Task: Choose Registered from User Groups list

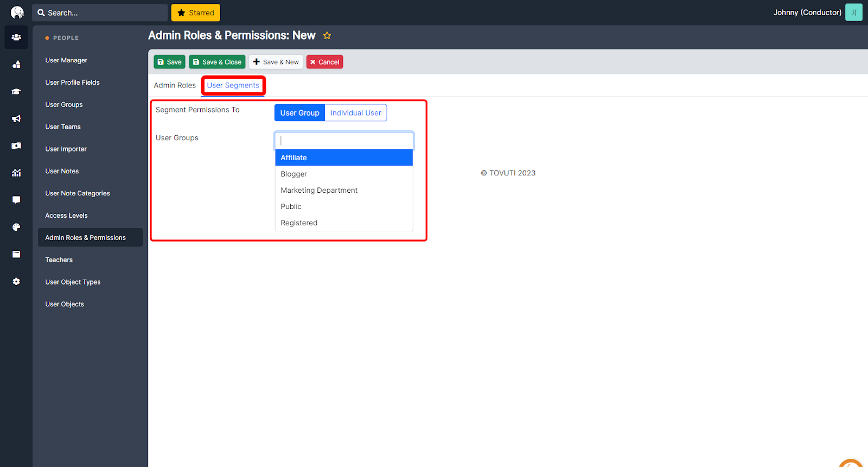Action: coord(344,223)
